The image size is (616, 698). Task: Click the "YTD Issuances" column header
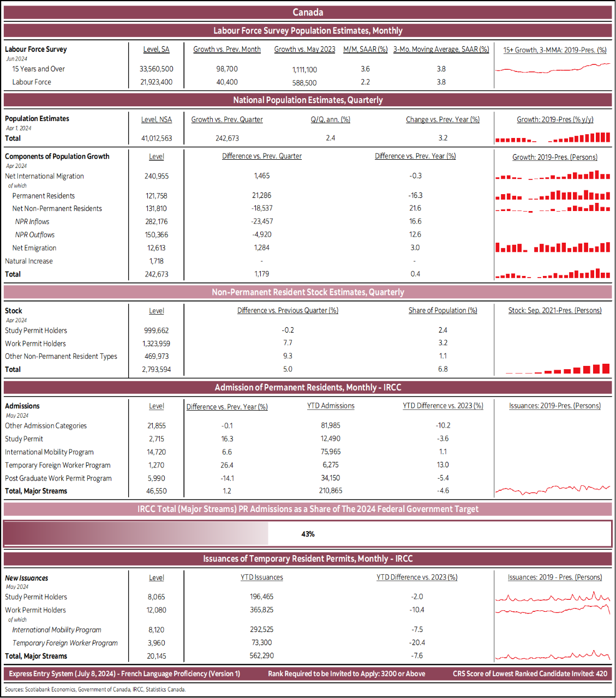point(262,577)
